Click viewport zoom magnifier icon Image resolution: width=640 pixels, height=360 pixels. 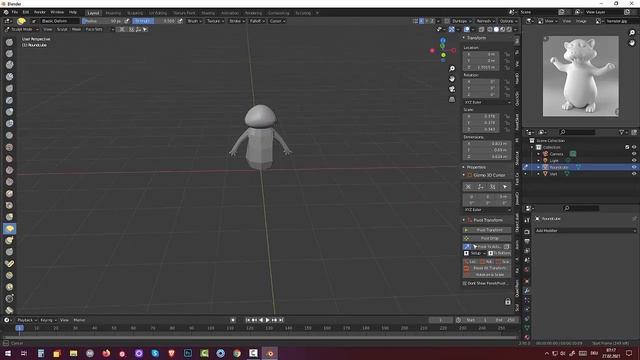pos(452,69)
